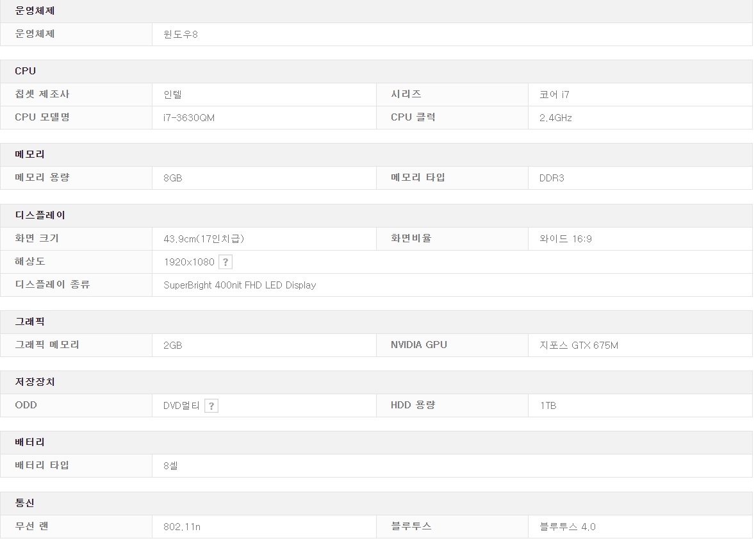
Task: Click the 코어 i7 series value
Action: pyautogui.click(x=554, y=95)
